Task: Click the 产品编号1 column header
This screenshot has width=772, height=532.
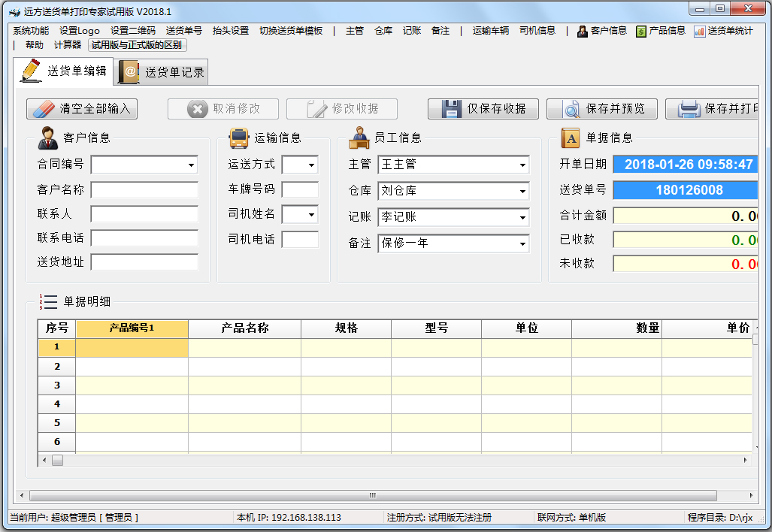Action: 132,329
